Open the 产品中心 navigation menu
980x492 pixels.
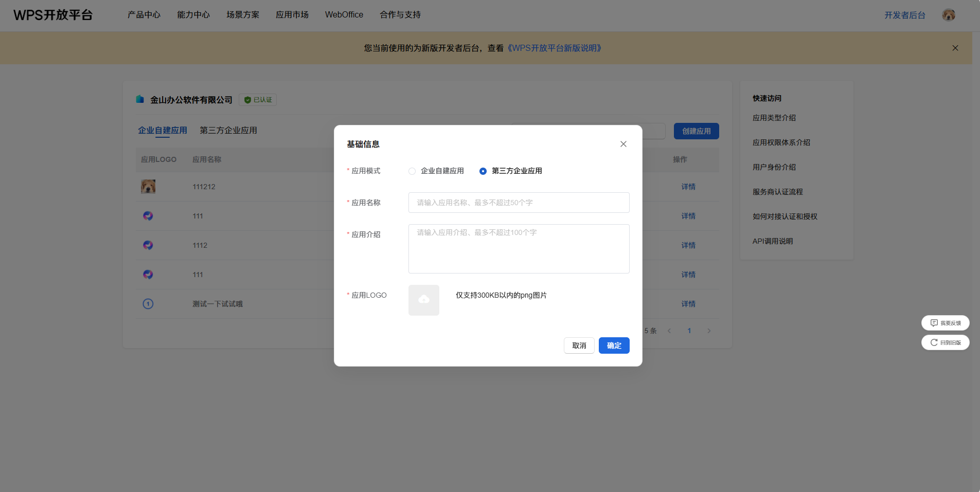tap(144, 15)
